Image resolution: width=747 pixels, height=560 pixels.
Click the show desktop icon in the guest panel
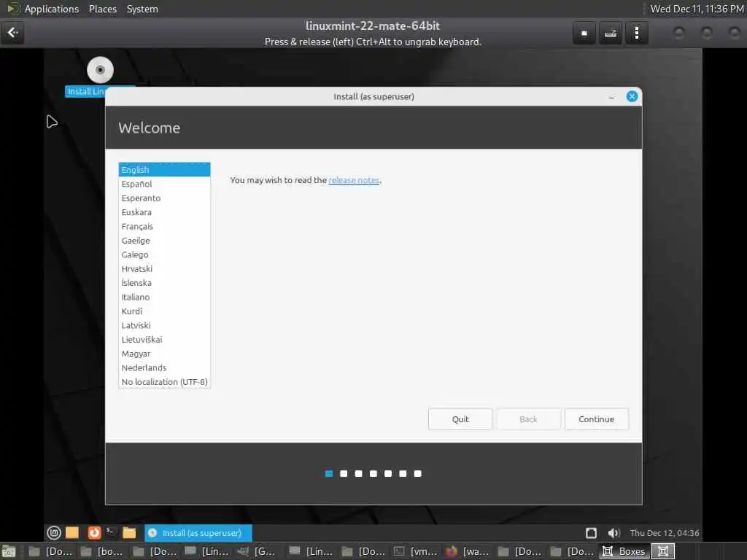72,532
